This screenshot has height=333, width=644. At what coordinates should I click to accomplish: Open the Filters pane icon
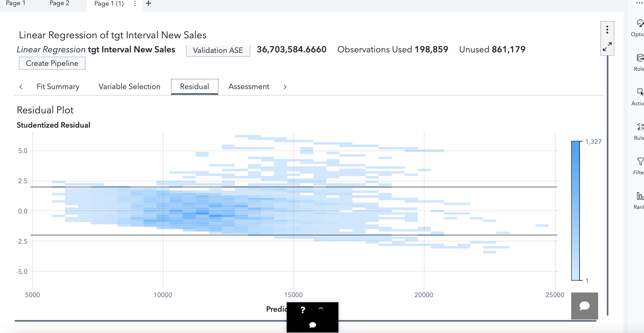pyautogui.click(x=640, y=161)
